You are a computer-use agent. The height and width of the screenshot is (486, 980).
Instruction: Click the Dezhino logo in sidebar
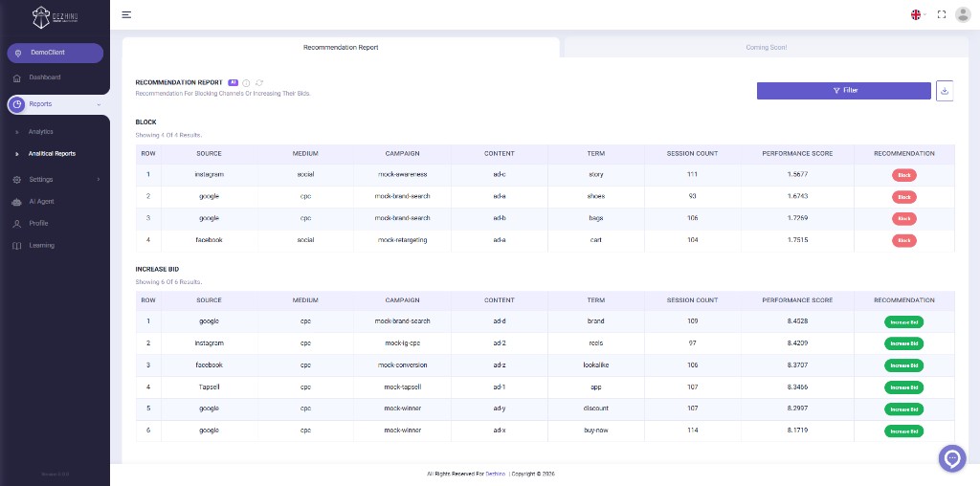tap(56, 17)
